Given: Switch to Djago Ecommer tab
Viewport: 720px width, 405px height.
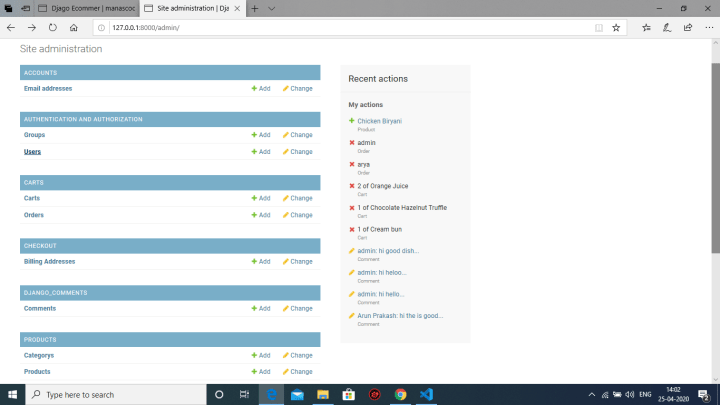Looking at the screenshot, I should (x=87, y=8).
